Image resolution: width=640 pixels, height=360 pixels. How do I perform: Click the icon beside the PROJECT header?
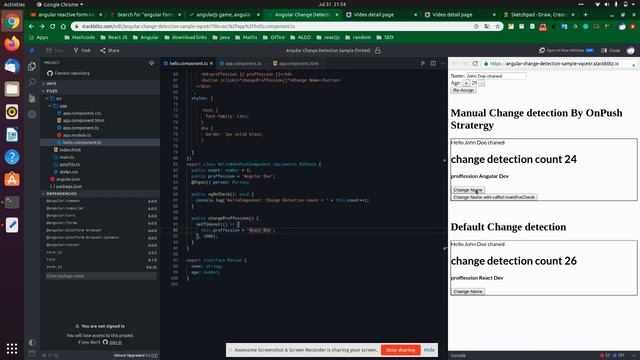click(152, 63)
